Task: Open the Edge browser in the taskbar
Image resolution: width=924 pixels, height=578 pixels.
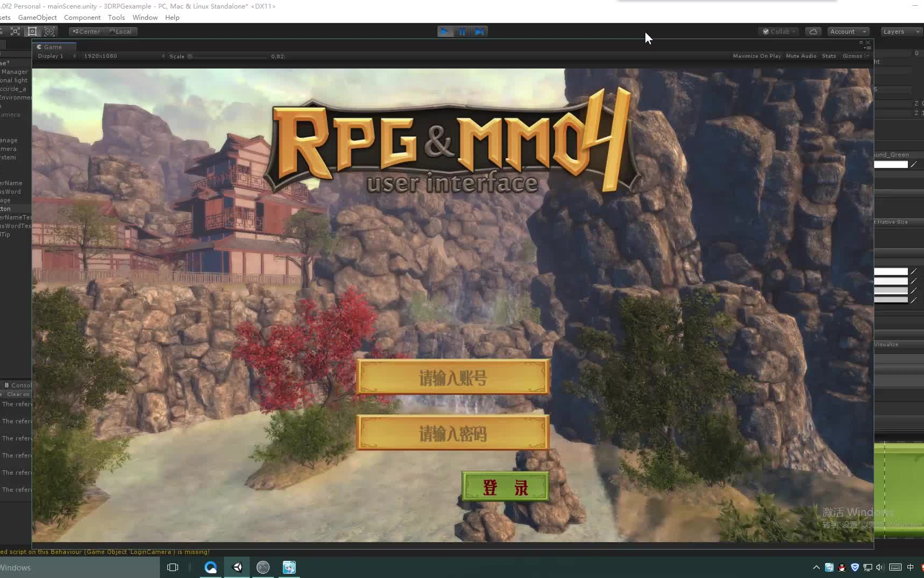Action: [x=211, y=567]
